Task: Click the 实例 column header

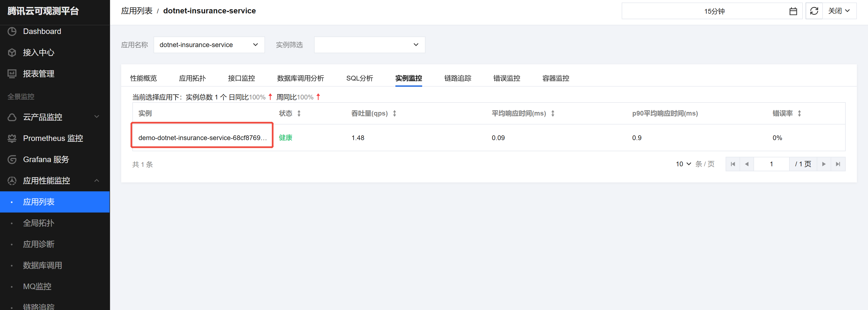Action: point(145,114)
